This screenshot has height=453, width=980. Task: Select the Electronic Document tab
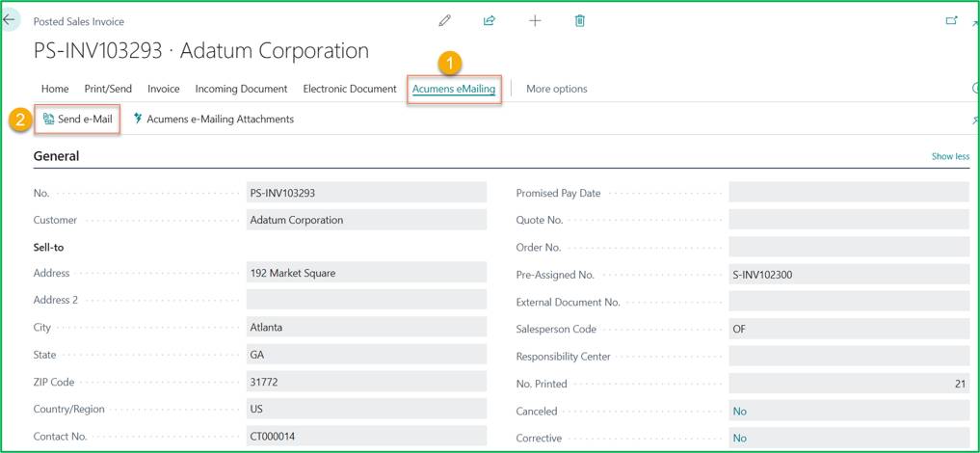coord(350,89)
